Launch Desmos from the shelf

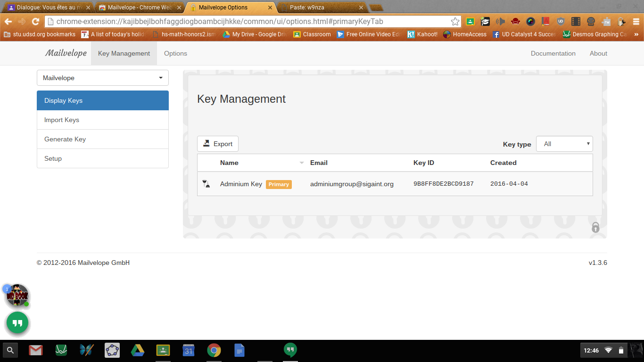tap(61, 350)
